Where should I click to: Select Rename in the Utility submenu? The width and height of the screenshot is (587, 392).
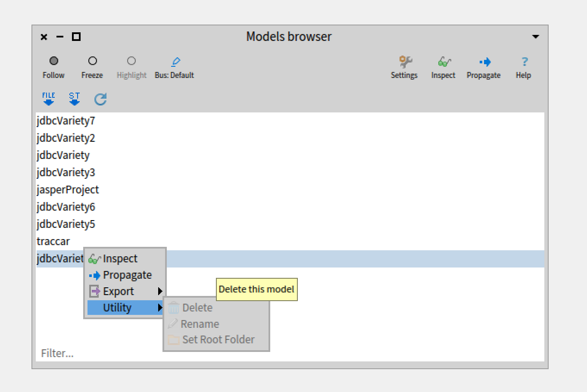click(201, 324)
